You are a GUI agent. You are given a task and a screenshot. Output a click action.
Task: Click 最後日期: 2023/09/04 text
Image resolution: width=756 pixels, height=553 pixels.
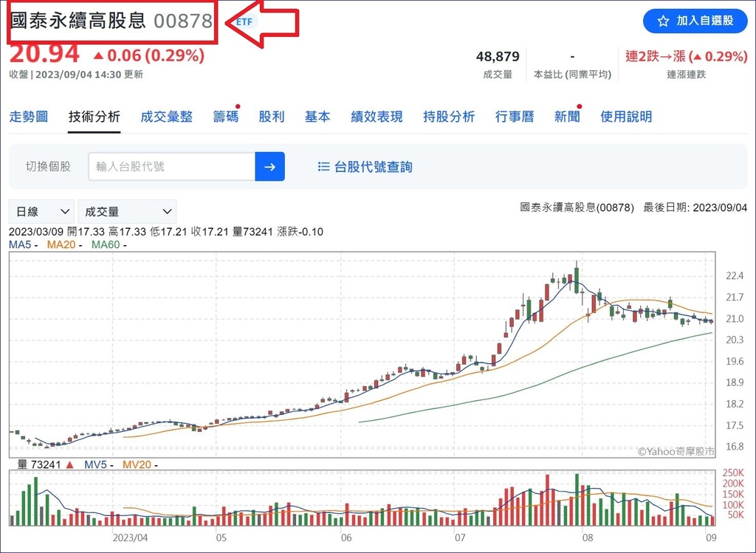pyautogui.click(x=695, y=207)
